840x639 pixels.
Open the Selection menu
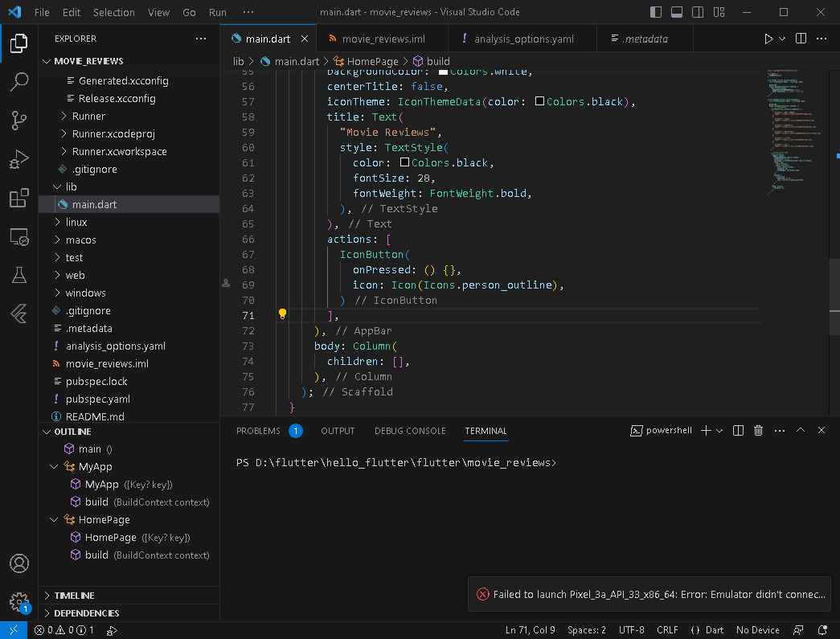click(x=114, y=12)
